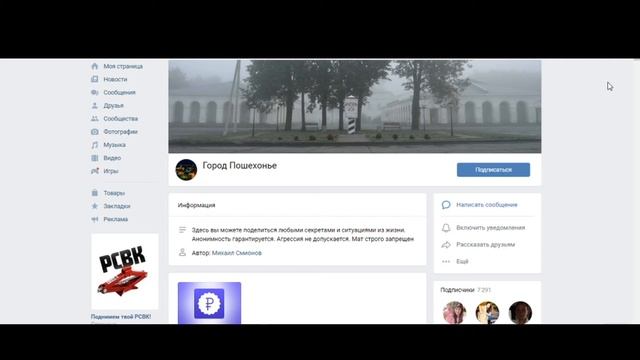
Task: Open Закладки in the sidebar
Action: pos(117,206)
